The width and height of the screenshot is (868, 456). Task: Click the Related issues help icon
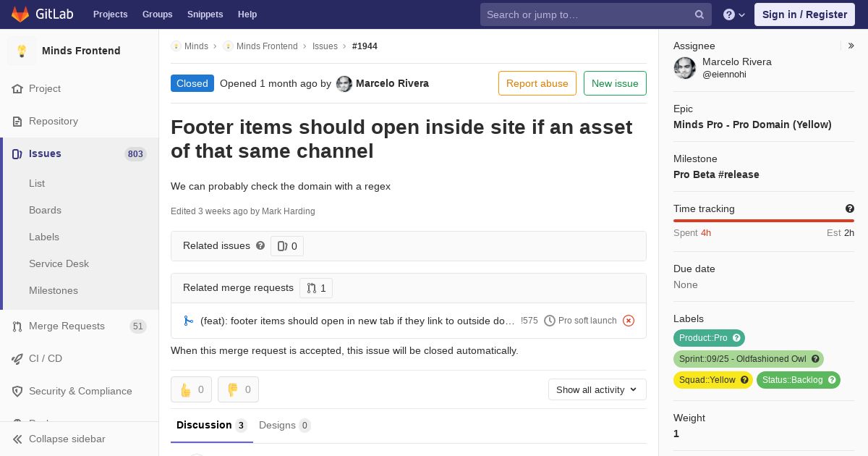[x=260, y=245]
